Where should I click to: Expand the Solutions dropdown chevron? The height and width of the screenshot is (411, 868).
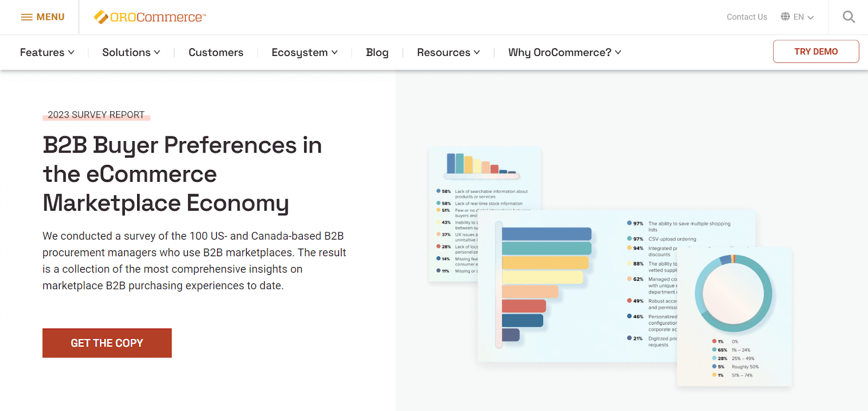pyautogui.click(x=157, y=52)
